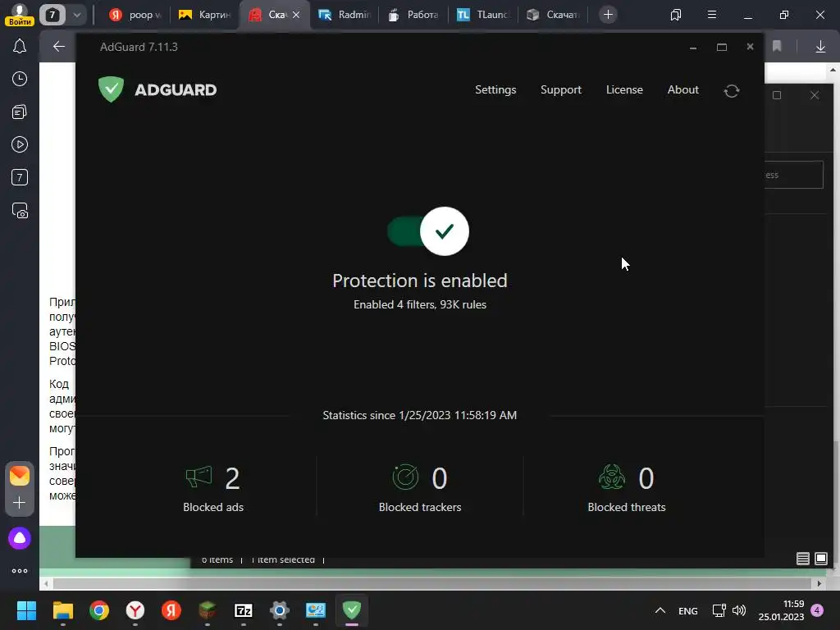Open the screenshot tool sidebar icon

click(20, 211)
